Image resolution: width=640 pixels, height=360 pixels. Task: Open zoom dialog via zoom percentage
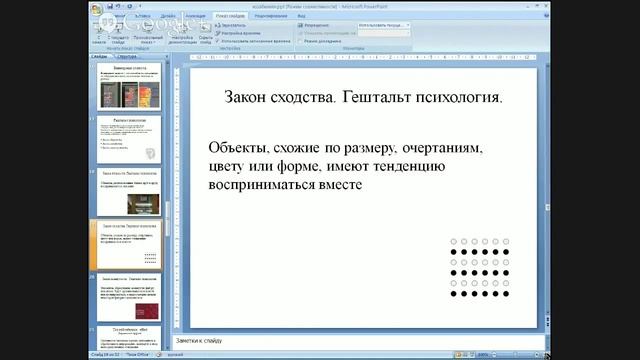click(x=483, y=355)
